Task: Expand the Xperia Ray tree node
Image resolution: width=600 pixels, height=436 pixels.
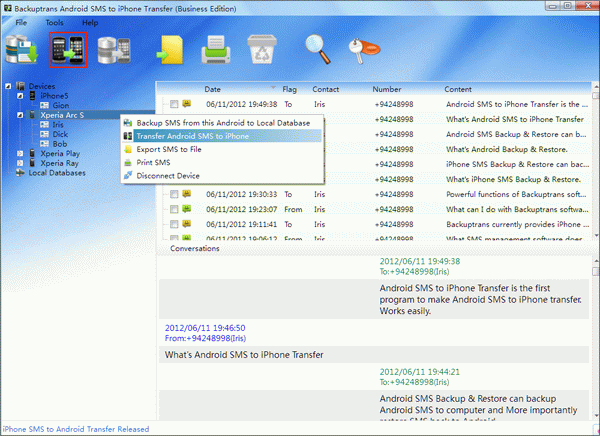Action: (20, 163)
